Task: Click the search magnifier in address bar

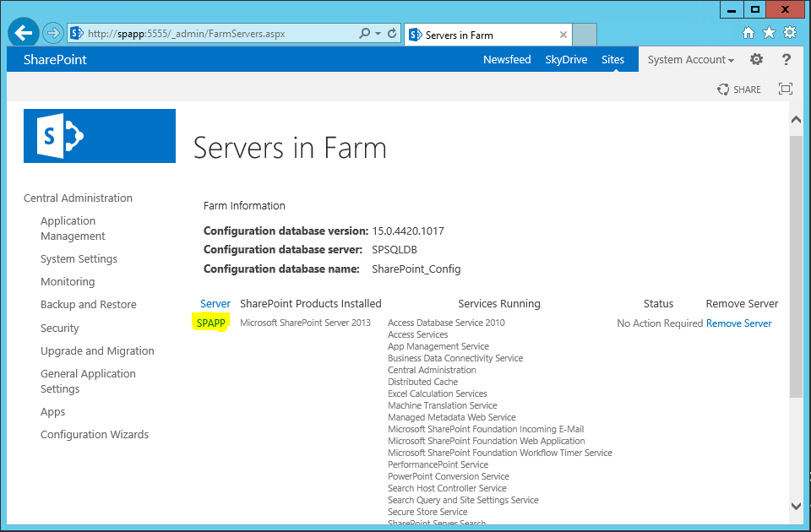Action: (365, 33)
